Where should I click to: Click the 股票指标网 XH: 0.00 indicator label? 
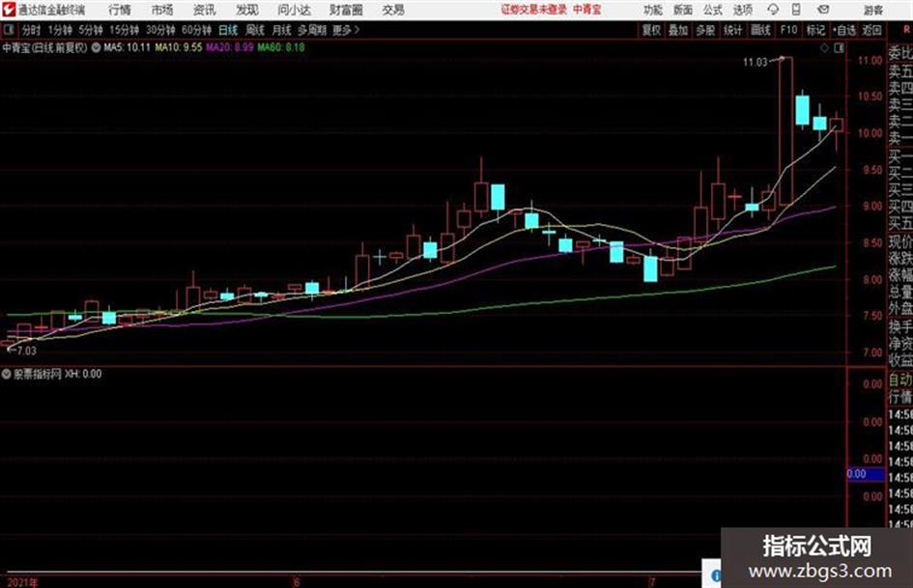click(57, 374)
